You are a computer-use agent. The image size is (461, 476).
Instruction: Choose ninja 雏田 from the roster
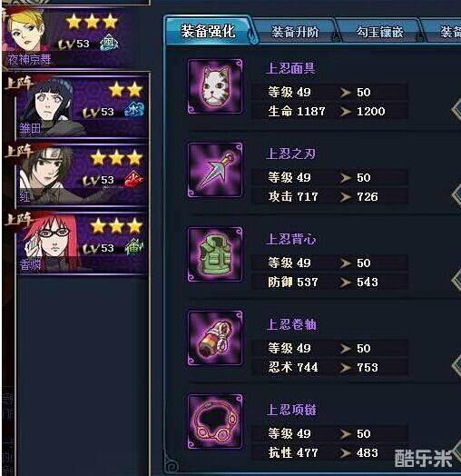pyautogui.click(x=82, y=105)
